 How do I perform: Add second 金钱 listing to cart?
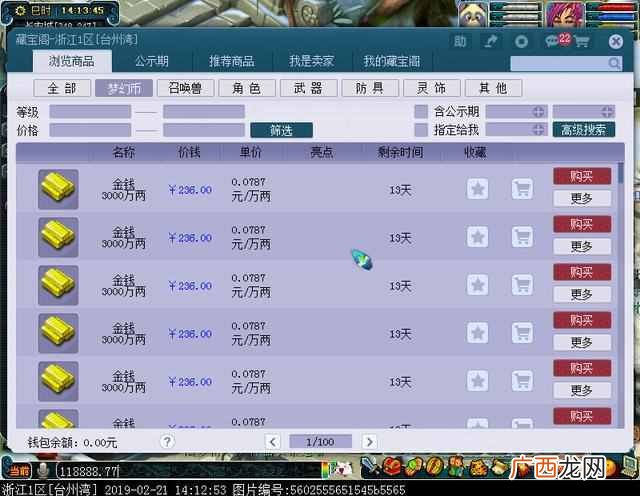[x=522, y=237]
